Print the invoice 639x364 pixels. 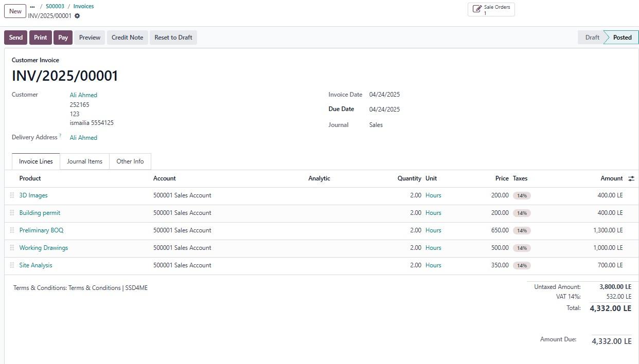[x=41, y=38]
